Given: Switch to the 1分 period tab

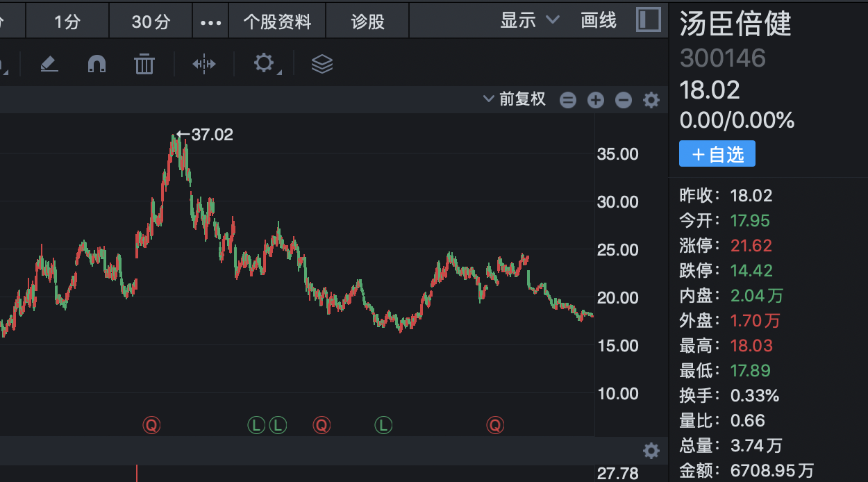Looking at the screenshot, I should [x=67, y=22].
